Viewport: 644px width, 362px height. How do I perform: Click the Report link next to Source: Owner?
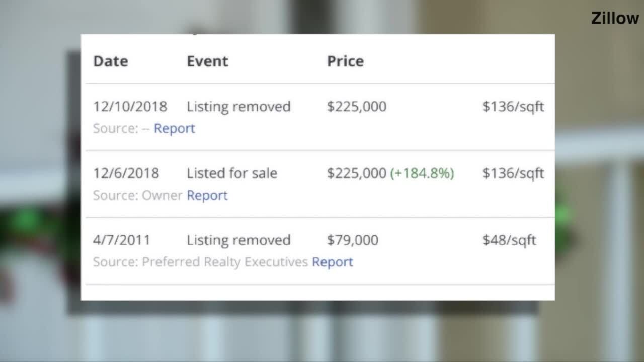point(206,195)
